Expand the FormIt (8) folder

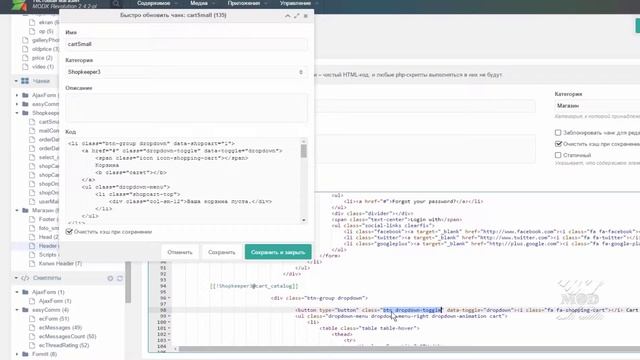17,354
